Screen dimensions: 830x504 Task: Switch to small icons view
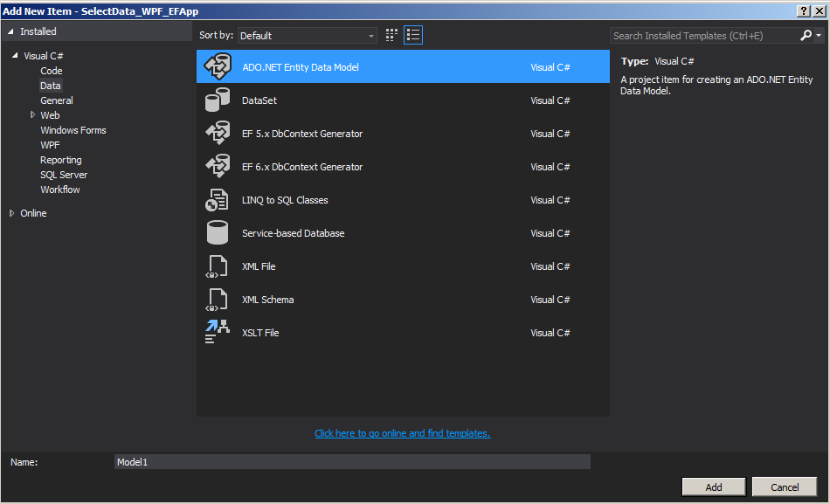pyautogui.click(x=391, y=35)
